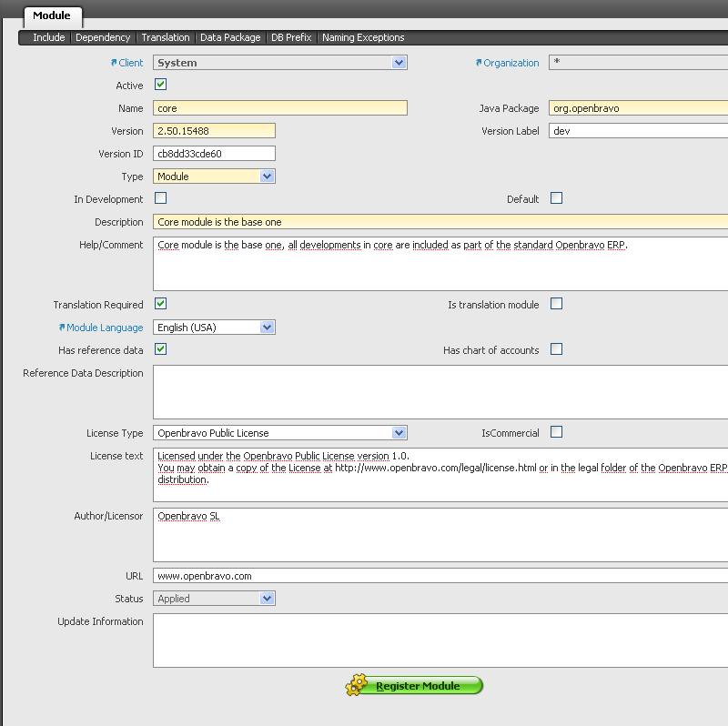Click into the URL text field
Image resolution: width=728 pixels, height=726 pixels.
440,576
